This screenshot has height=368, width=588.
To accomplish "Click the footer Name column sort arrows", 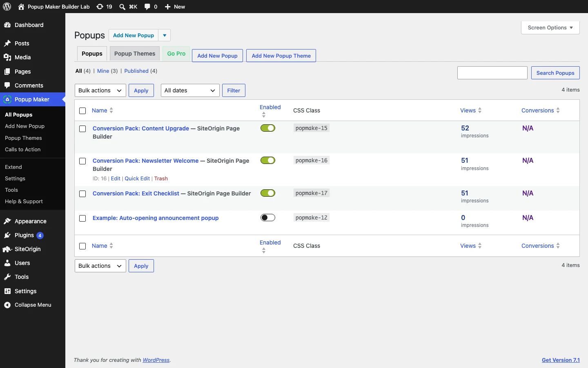I will tap(111, 246).
